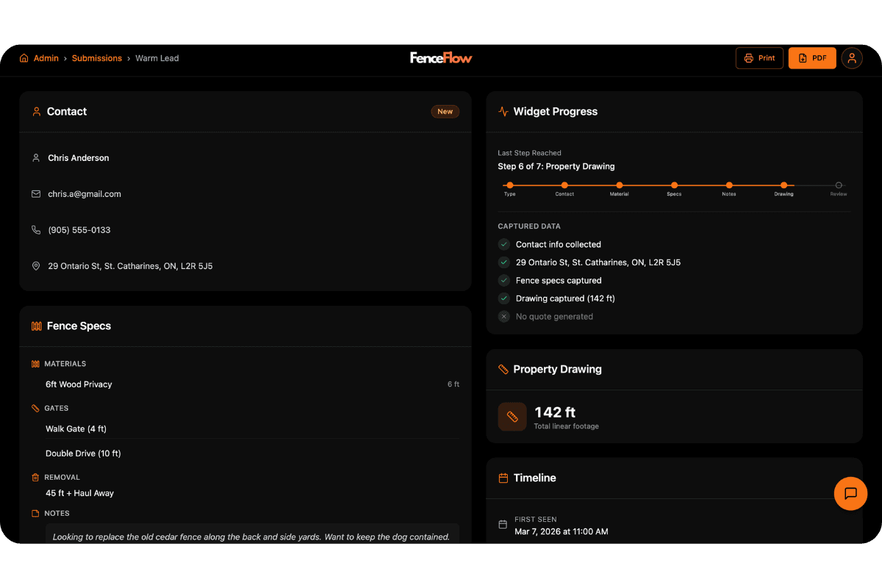This screenshot has width=882, height=588.
Task: Click the FenceFlow logo
Action: (x=441, y=58)
